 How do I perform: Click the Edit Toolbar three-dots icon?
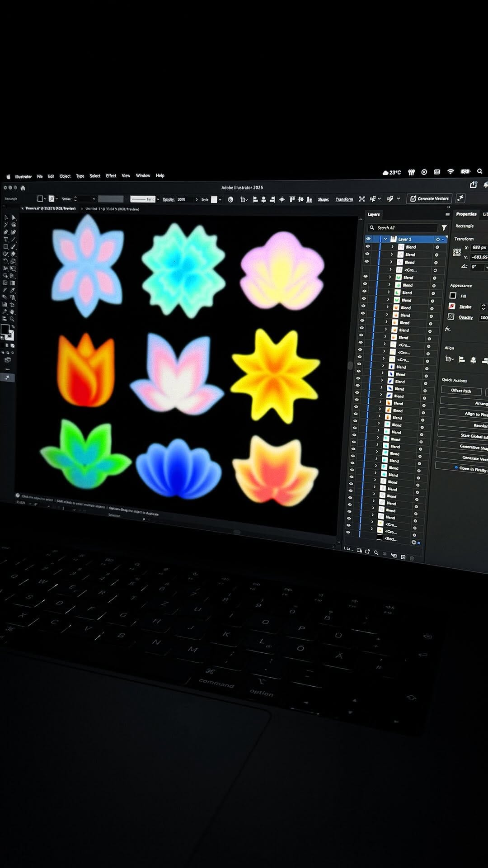(8, 369)
